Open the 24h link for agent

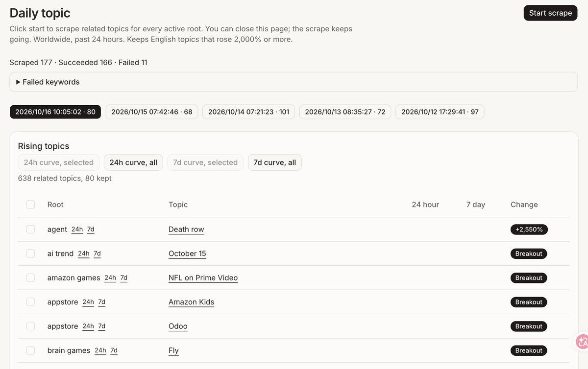(x=77, y=230)
